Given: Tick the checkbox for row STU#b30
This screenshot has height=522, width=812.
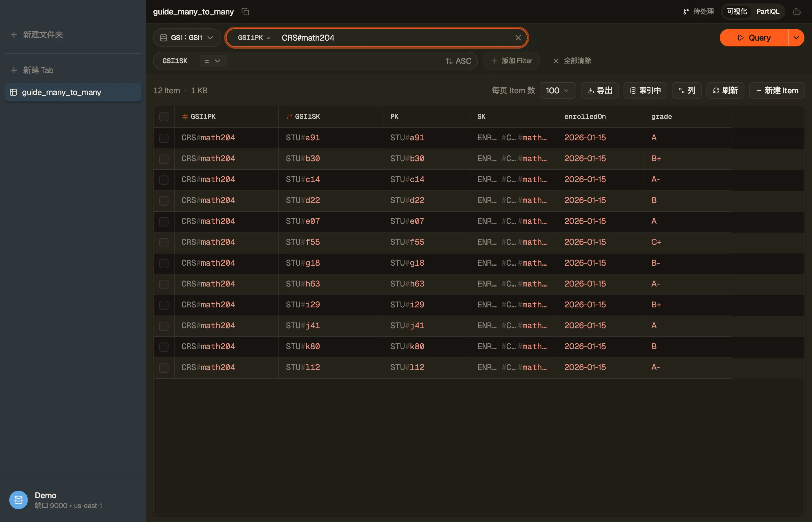Looking at the screenshot, I should point(164,159).
